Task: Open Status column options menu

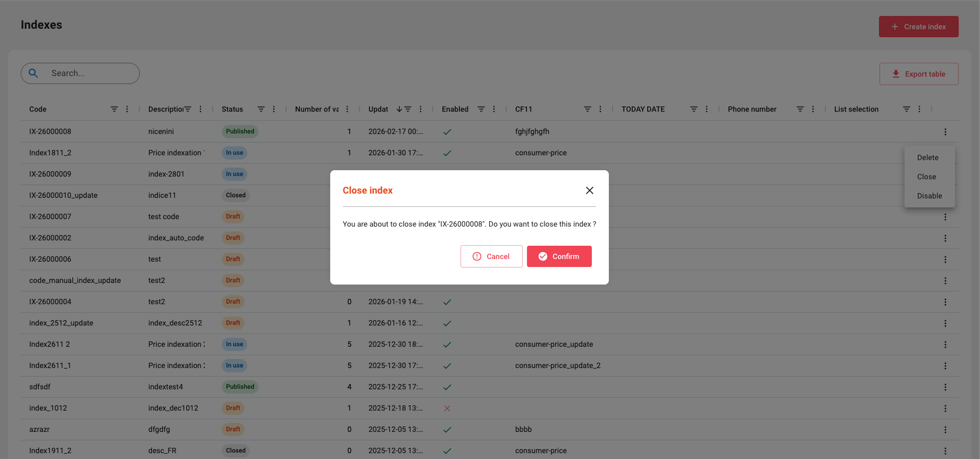Action: point(274,109)
